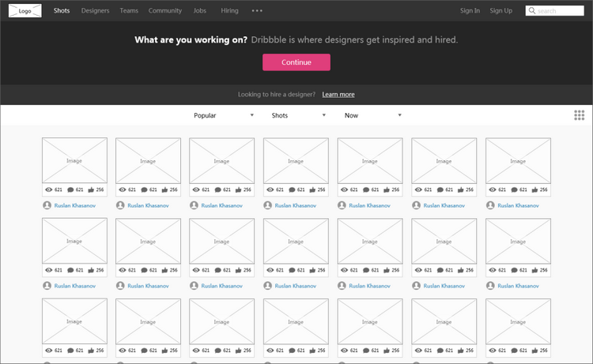Click the search magnifier icon
Image resolution: width=593 pixels, height=364 pixels.
pyautogui.click(x=532, y=11)
